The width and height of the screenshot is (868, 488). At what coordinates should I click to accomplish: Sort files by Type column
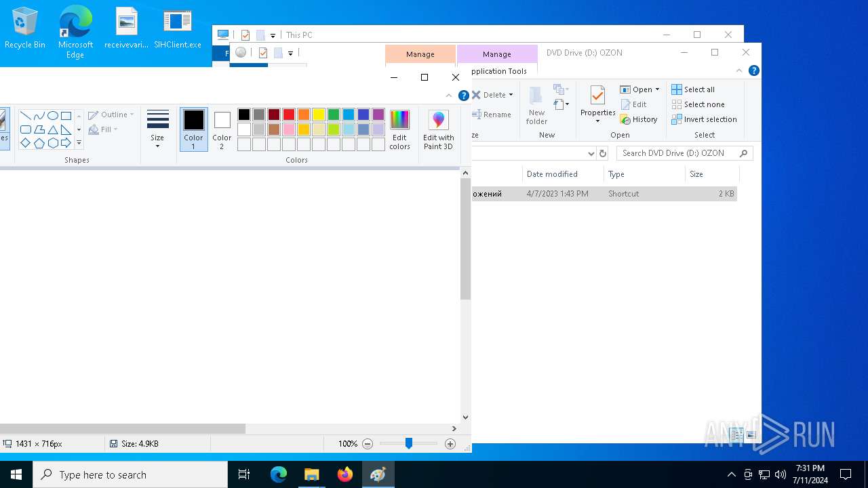pos(644,174)
